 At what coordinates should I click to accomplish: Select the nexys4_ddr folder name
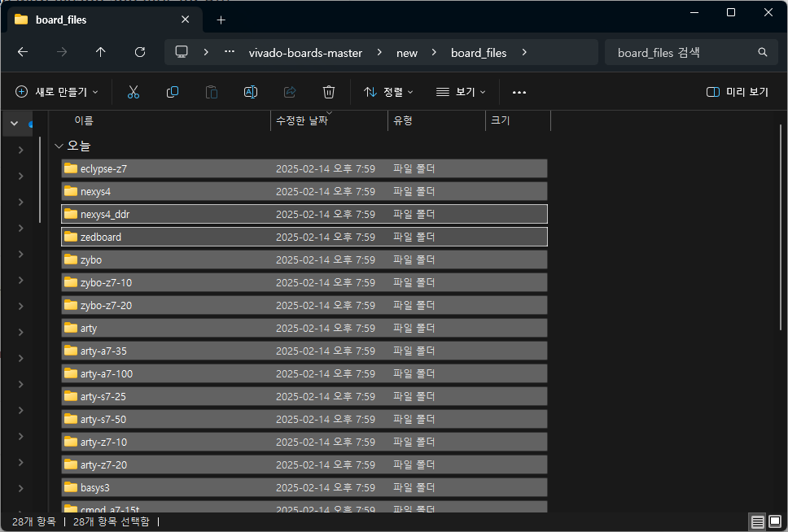point(105,215)
